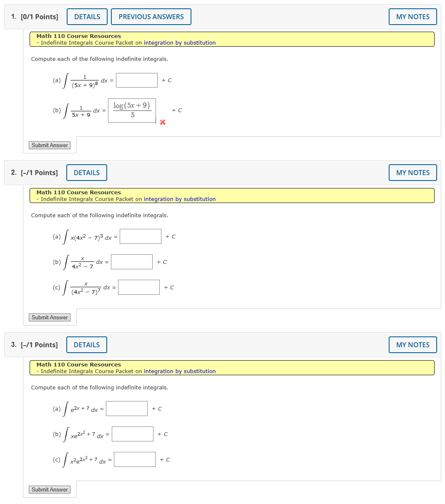This screenshot has width=445, height=504.
Task: Open DETAILS for problem 3
Action: pyautogui.click(x=86, y=345)
